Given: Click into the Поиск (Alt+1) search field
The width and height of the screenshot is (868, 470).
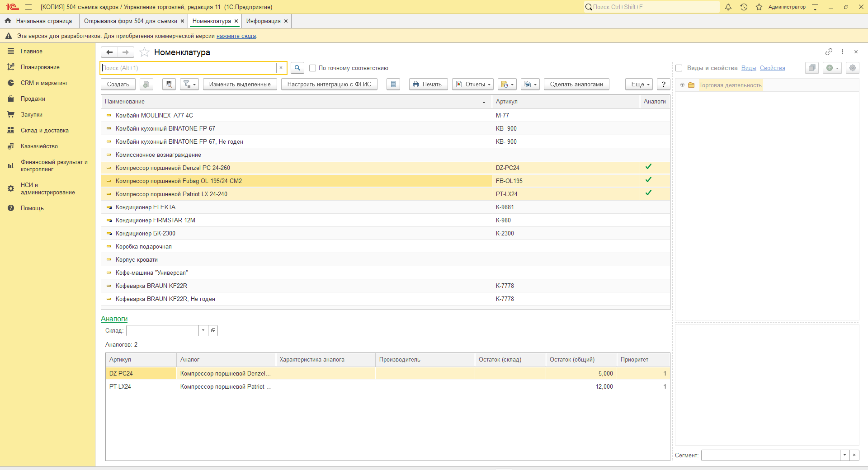Looking at the screenshot, I should pyautogui.click(x=188, y=68).
